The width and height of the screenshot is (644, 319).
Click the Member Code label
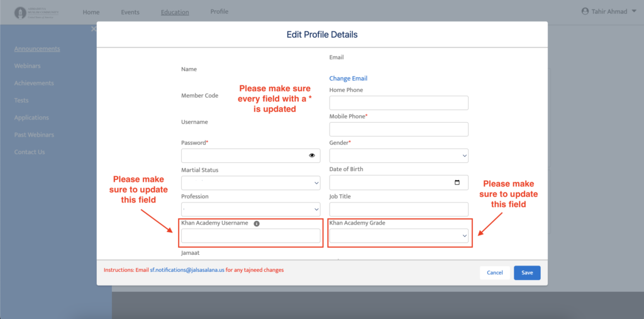click(199, 96)
